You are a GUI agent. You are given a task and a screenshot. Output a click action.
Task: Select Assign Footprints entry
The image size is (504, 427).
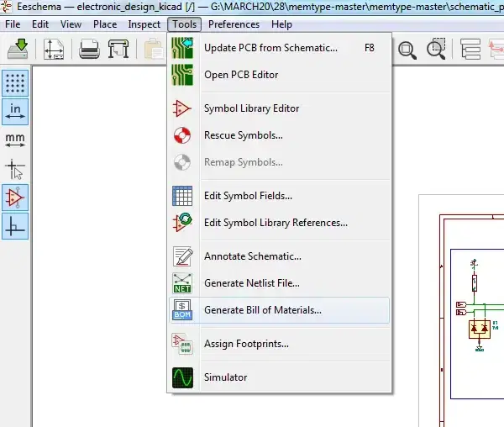click(x=279, y=344)
